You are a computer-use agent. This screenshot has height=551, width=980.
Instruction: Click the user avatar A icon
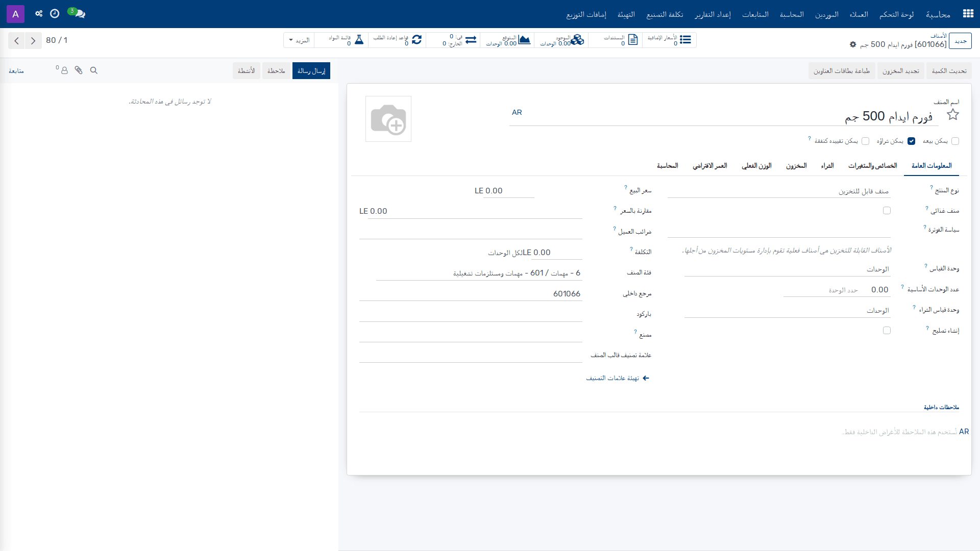[x=15, y=14]
